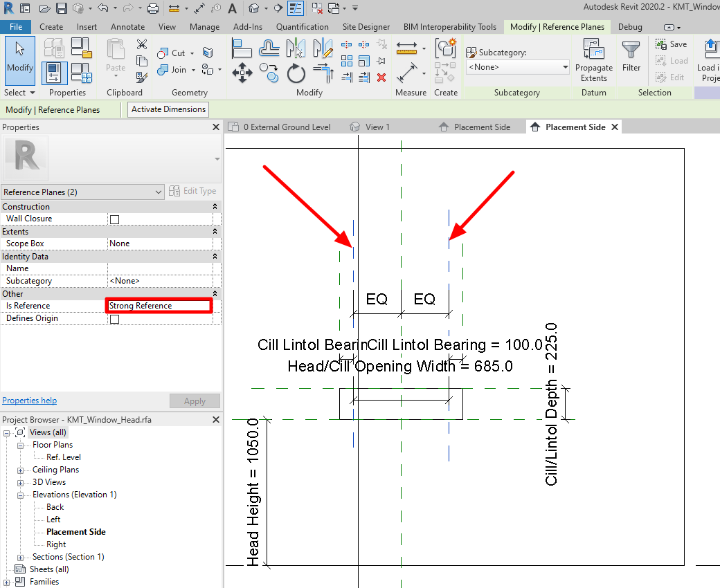This screenshot has width=720, height=588.
Task: Switch to the Manage ribbon tab
Action: pyautogui.click(x=204, y=27)
